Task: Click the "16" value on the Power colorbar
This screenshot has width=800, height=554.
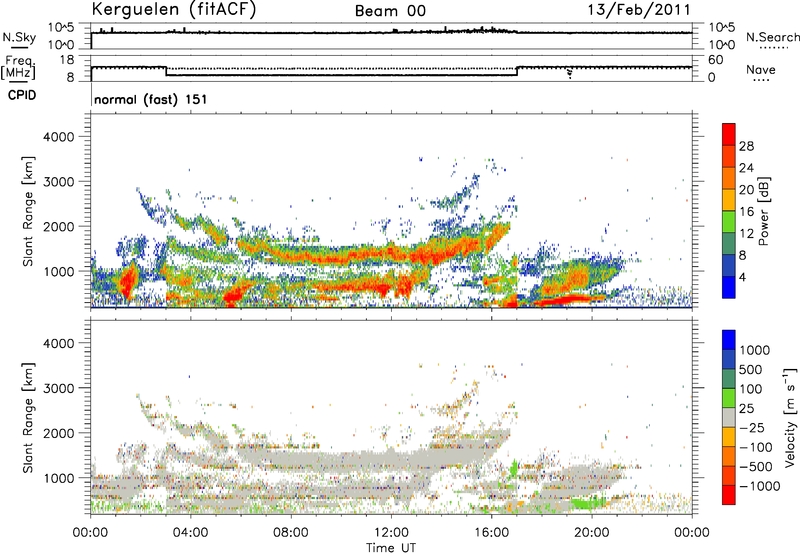Action: click(746, 211)
